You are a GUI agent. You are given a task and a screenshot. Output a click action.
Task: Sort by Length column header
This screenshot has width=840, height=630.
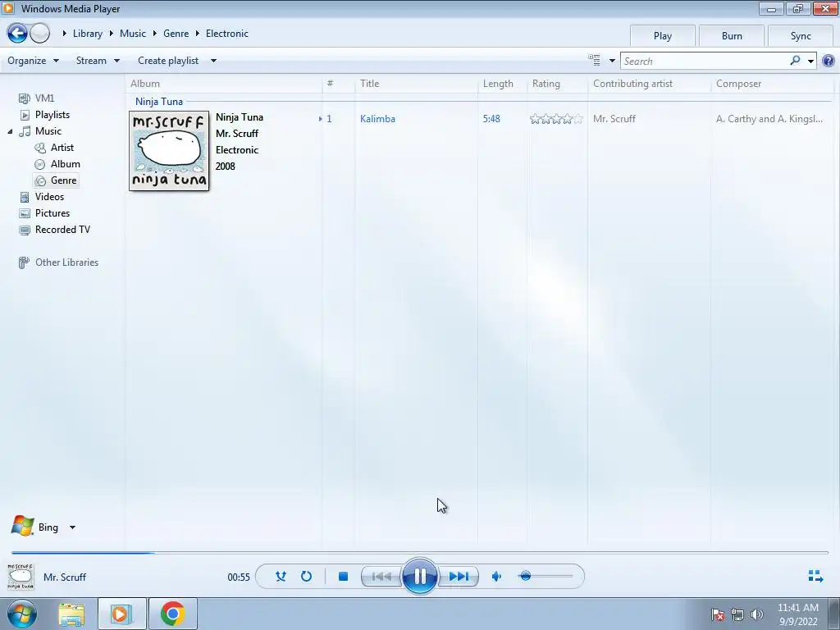click(x=503, y=84)
